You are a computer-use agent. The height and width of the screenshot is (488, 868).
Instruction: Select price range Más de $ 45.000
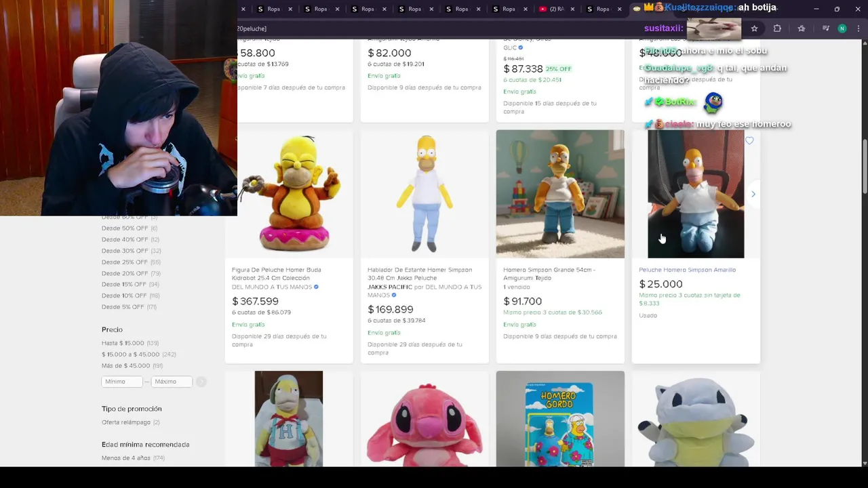pyautogui.click(x=132, y=366)
